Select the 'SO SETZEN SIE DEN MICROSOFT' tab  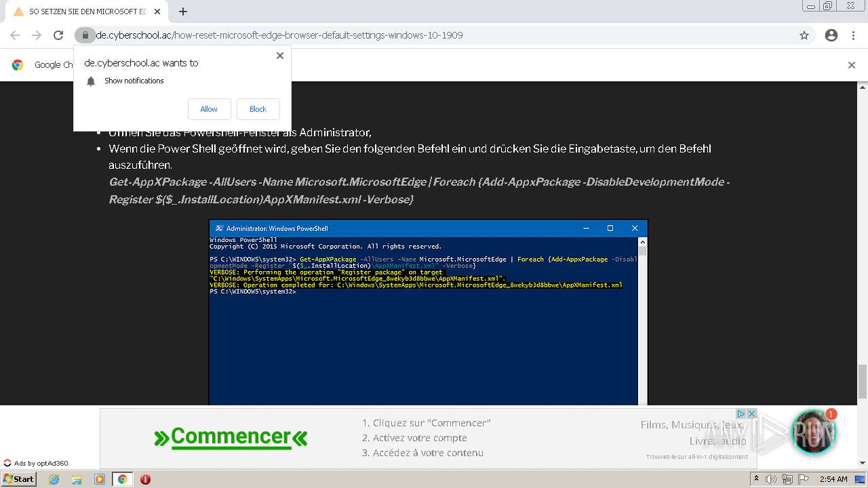86,12
